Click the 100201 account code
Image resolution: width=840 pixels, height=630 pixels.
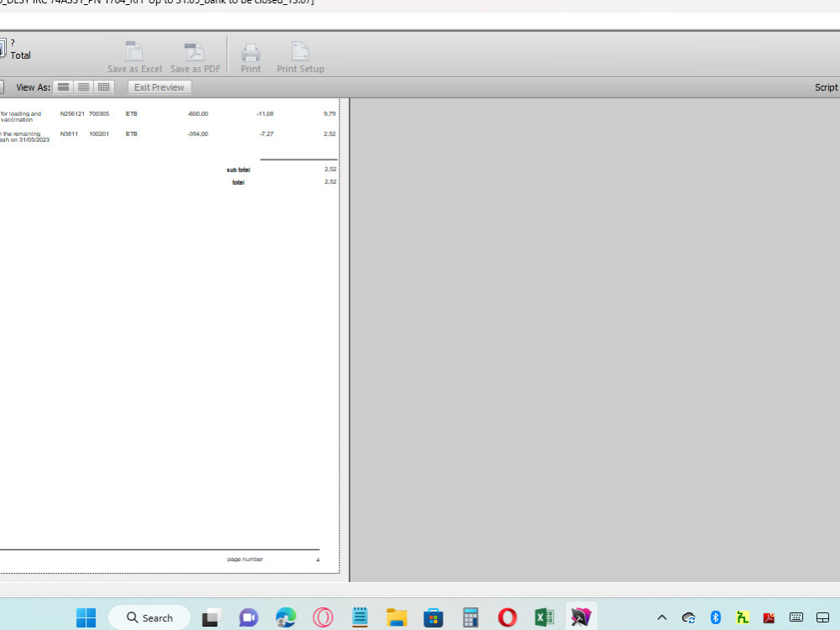pyautogui.click(x=99, y=134)
